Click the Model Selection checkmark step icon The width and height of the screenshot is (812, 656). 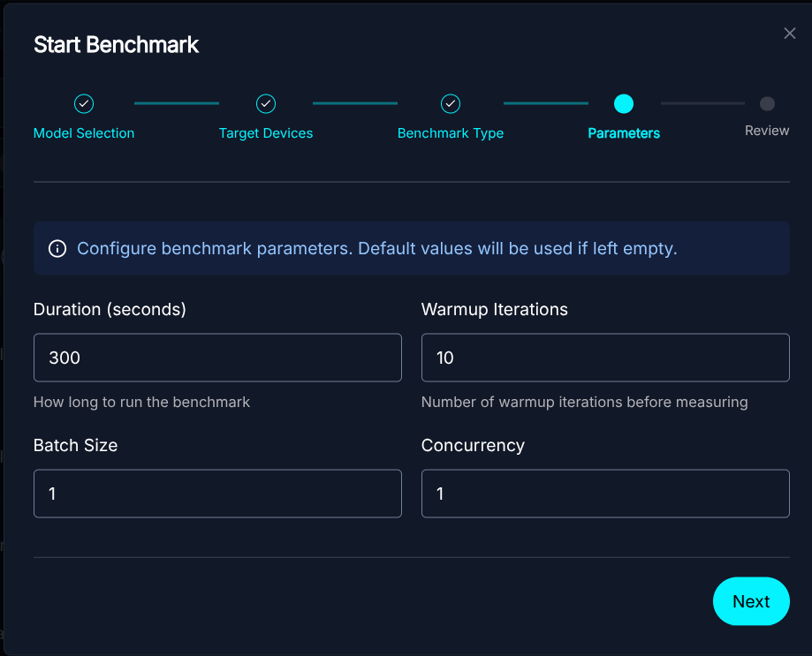point(84,104)
